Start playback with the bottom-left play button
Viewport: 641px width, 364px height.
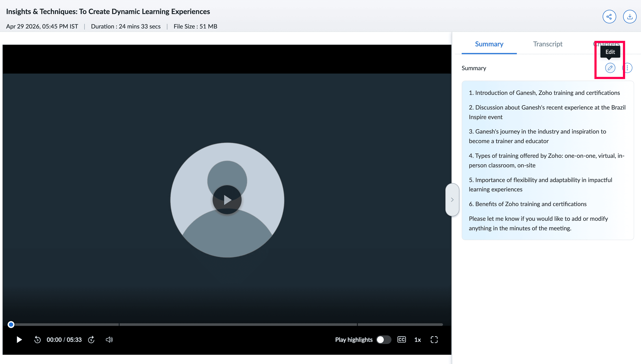point(19,340)
